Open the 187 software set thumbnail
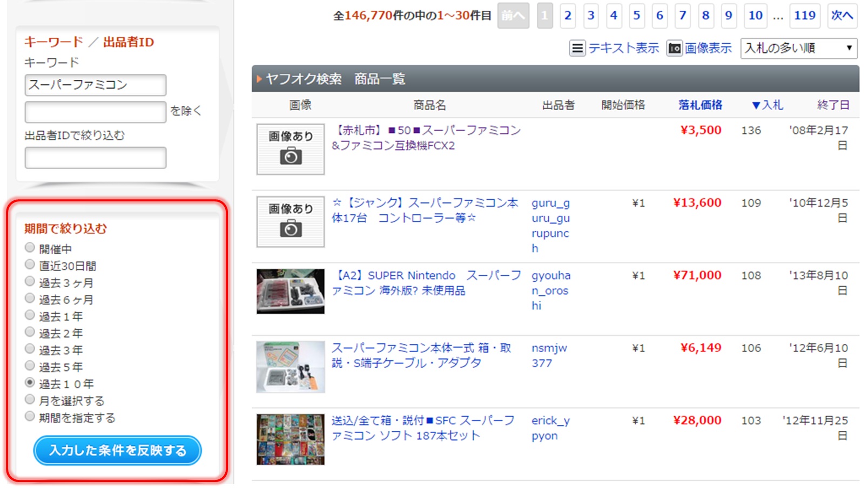 tap(291, 439)
